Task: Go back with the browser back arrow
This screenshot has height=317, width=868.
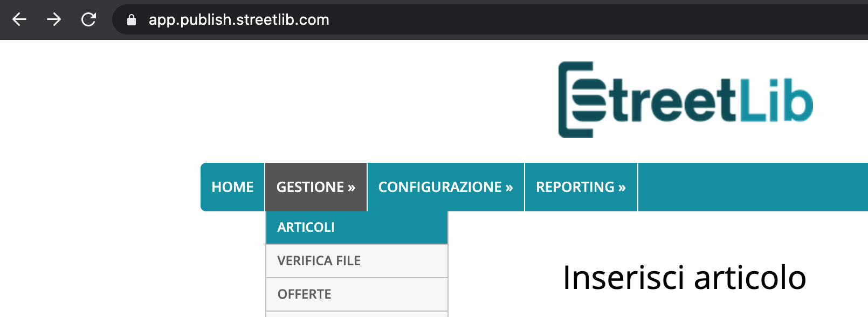Action: (19, 20)
